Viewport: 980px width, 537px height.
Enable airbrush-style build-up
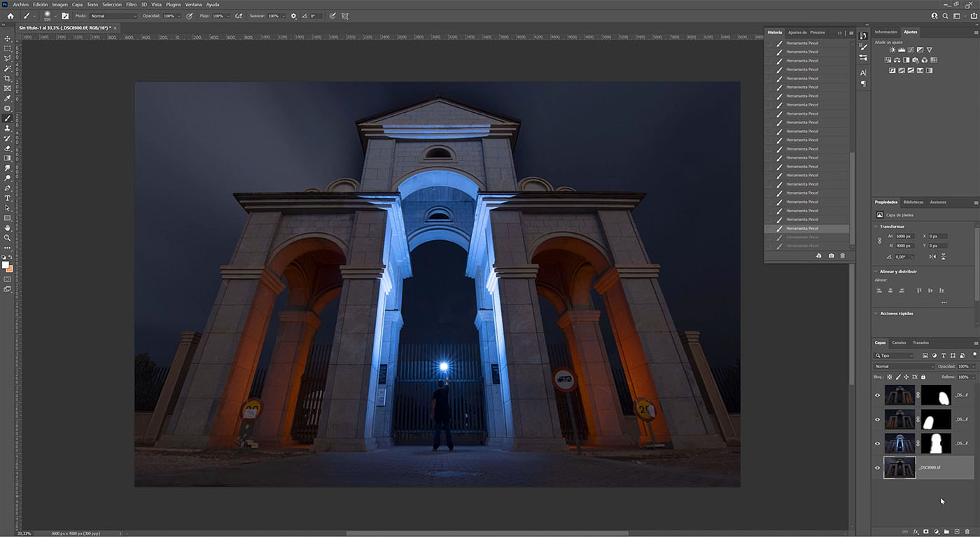[239, 15]
